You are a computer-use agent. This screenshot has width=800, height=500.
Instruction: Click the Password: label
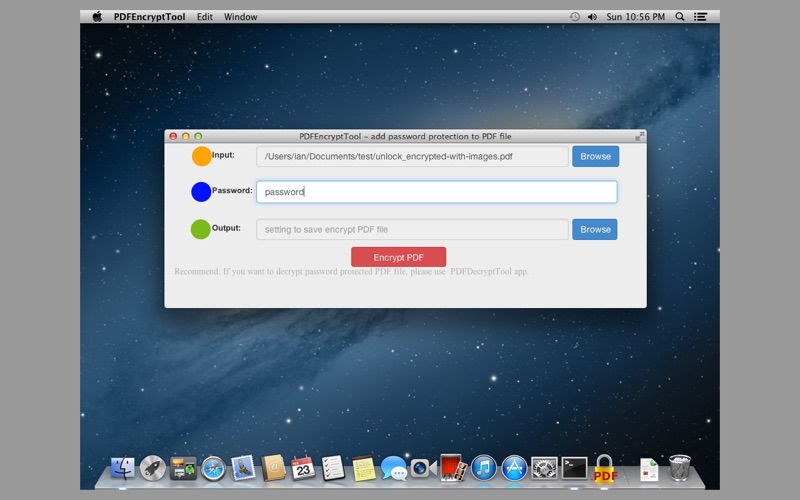pos(232,190)
